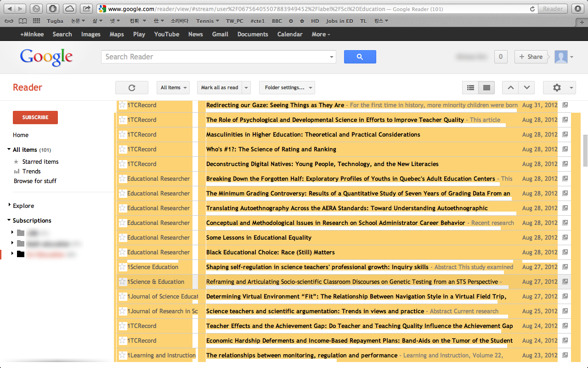This screenshot has height=368, width=588.
Task: Open 'Gmail' in the Google bar
Action: [x=220, y=34]
